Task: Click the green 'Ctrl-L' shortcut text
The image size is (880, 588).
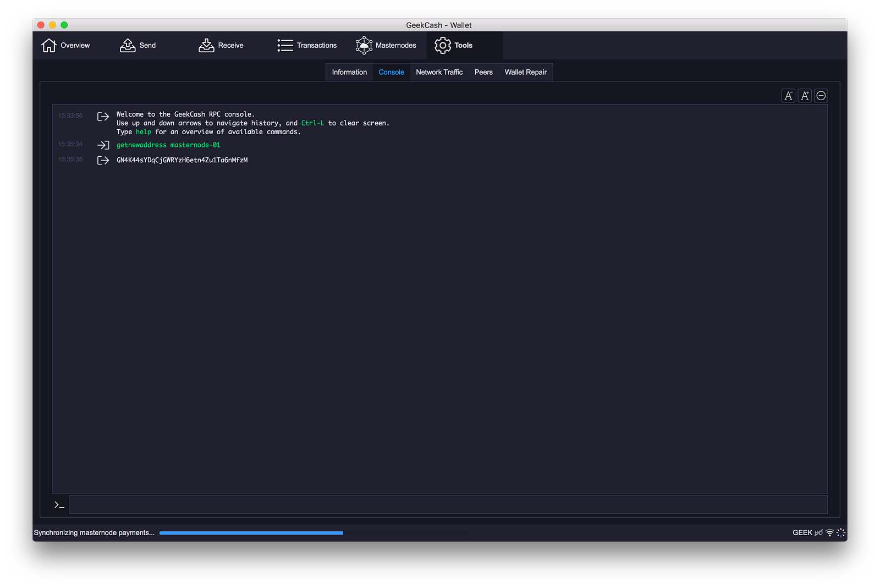Action: tap(312, 123)
